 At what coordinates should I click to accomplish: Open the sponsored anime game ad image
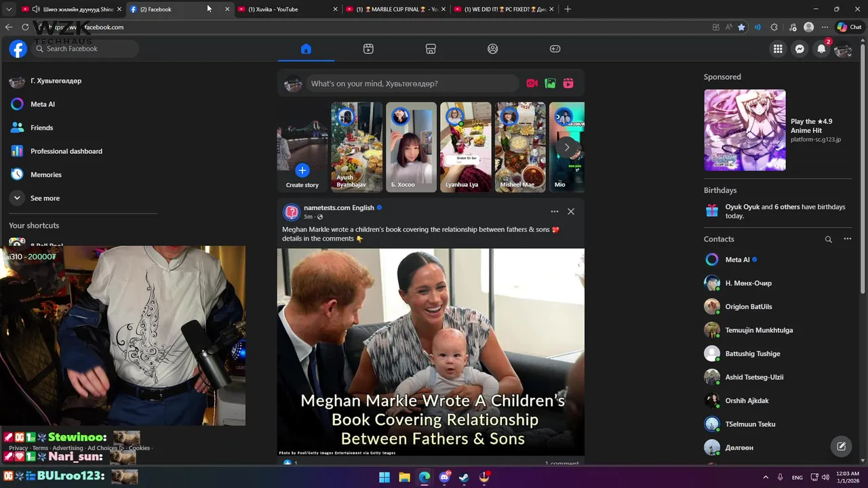745,130
